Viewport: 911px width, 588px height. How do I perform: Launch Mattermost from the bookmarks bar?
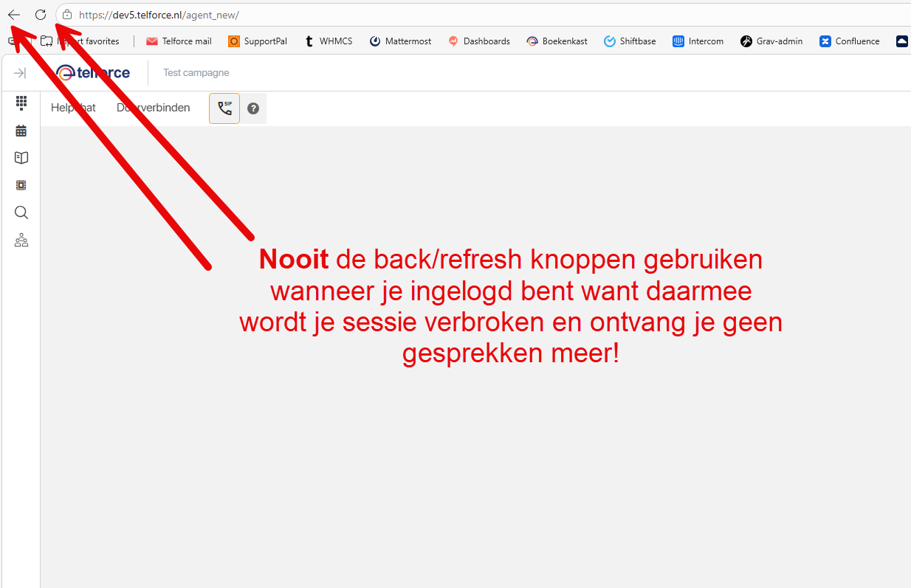(x=400, y=41)
